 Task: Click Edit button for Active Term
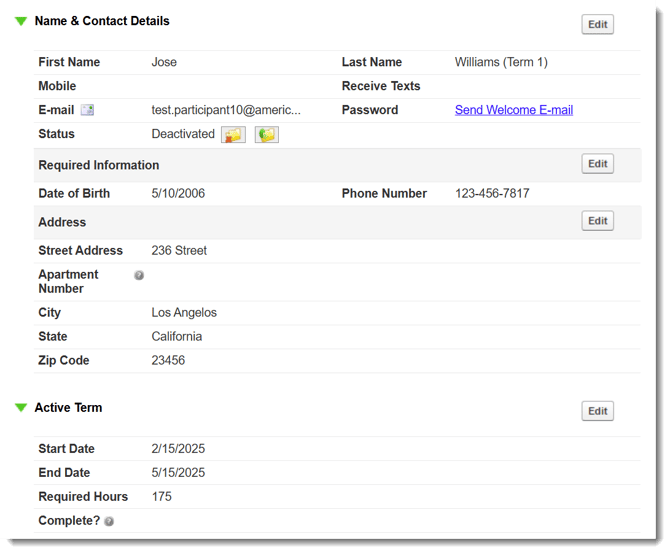(x=597, y=411)
